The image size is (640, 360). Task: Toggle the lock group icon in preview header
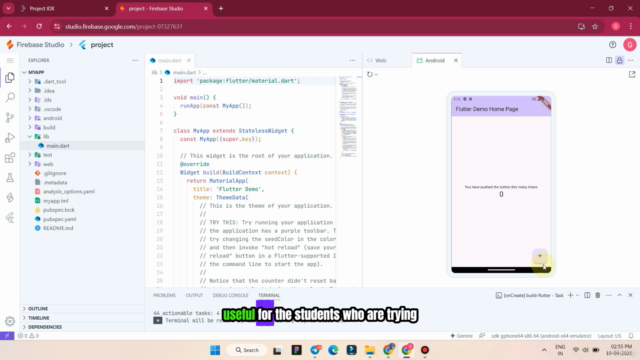tap(620, 60)
